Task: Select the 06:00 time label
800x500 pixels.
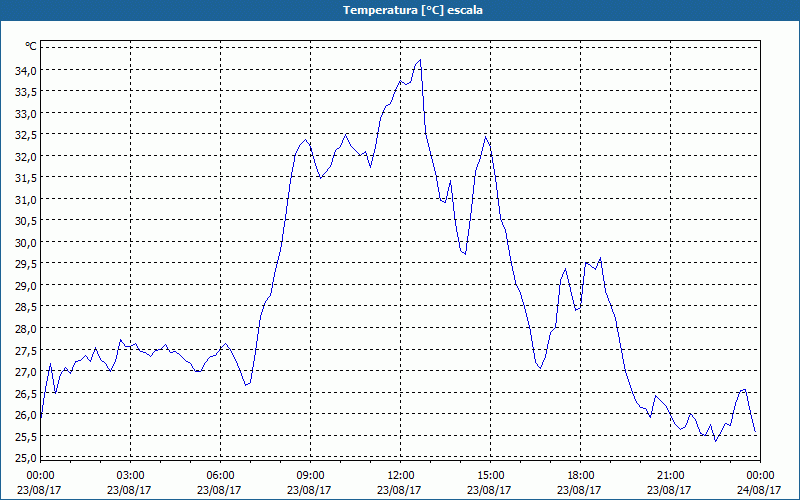Action: click(220, 476)
